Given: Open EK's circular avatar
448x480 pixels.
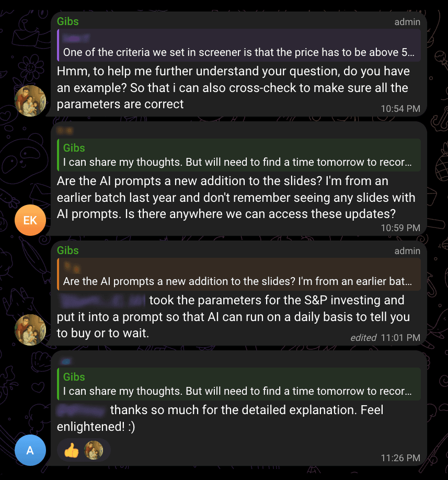Looking at the screenshot, I should 30,220.
